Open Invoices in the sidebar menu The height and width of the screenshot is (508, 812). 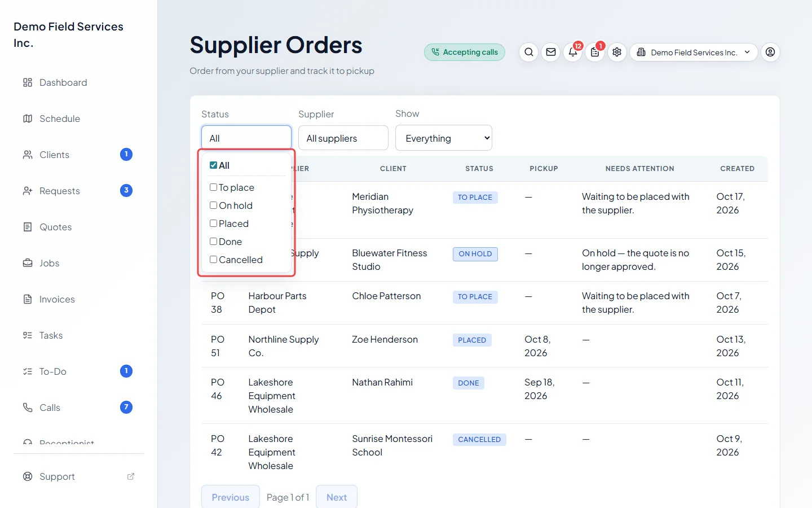[79, 299]
